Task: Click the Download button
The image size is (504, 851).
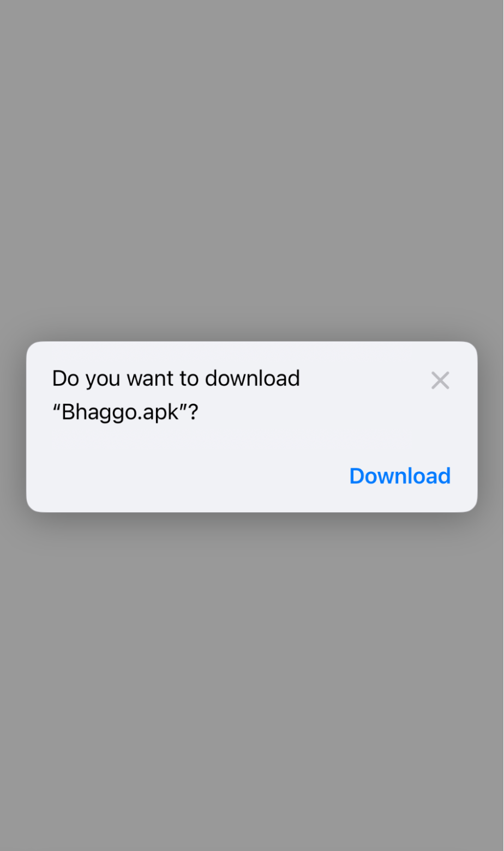Action: click(x=400, y=476)
